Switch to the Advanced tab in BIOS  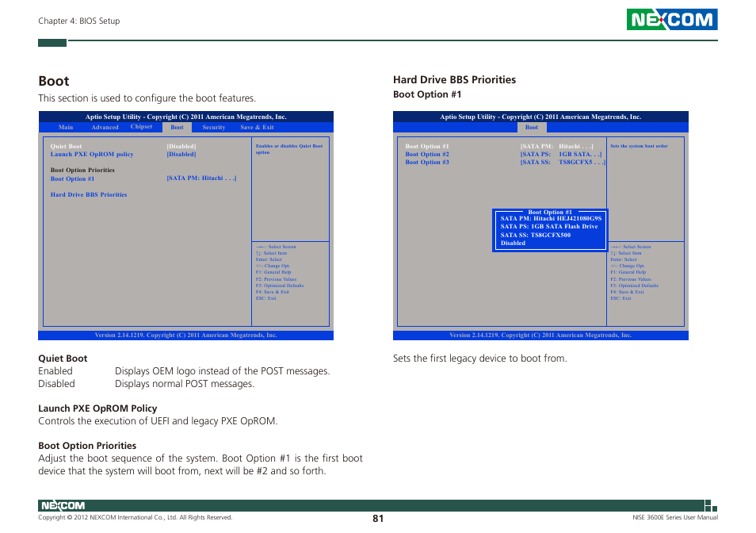tap(105, 128)
